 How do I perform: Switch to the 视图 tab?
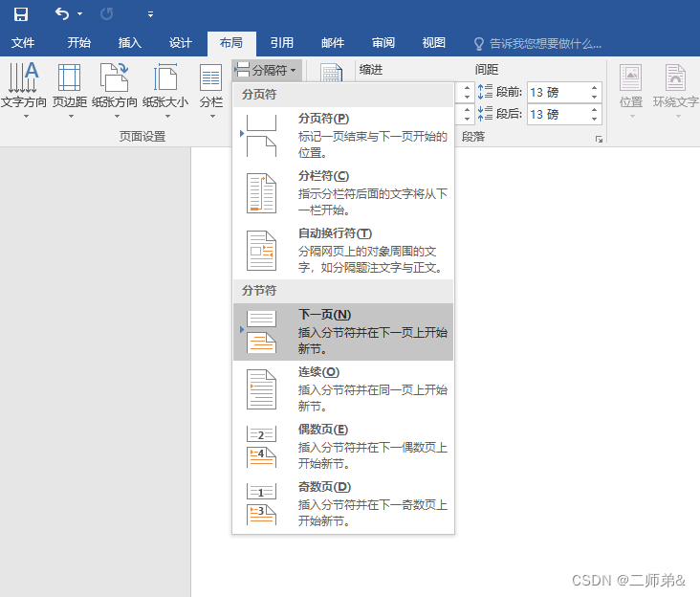point(434,43)
